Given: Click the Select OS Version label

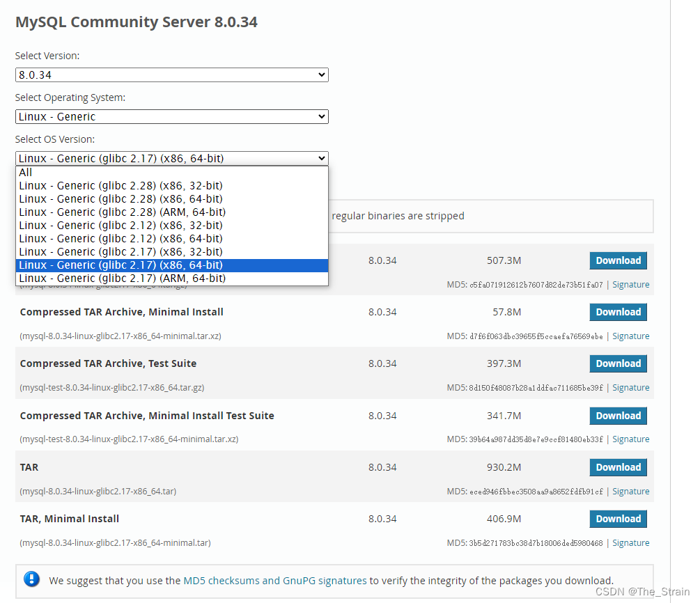Looking at the screenshot, I should [55, 139].
